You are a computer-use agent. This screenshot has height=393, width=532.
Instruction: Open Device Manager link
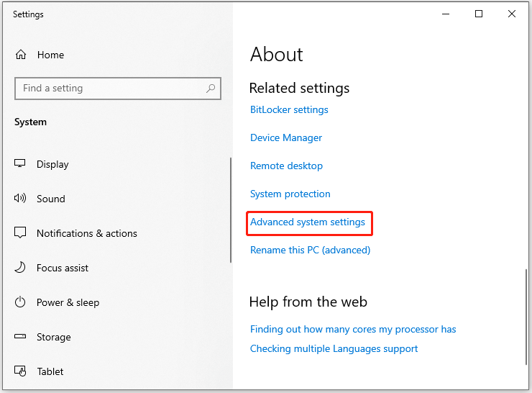click(286, 137)
